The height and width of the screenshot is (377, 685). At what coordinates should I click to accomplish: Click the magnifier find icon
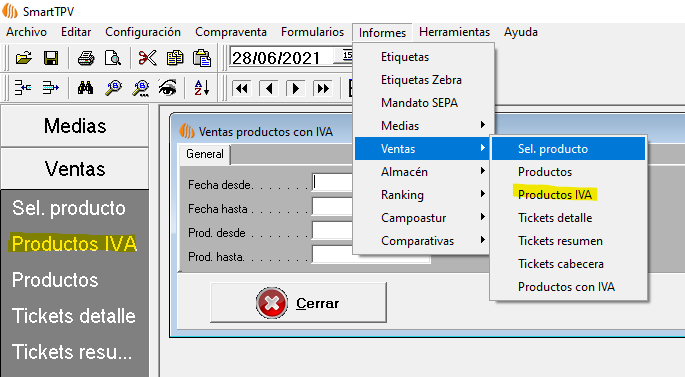tap(113, 88)
